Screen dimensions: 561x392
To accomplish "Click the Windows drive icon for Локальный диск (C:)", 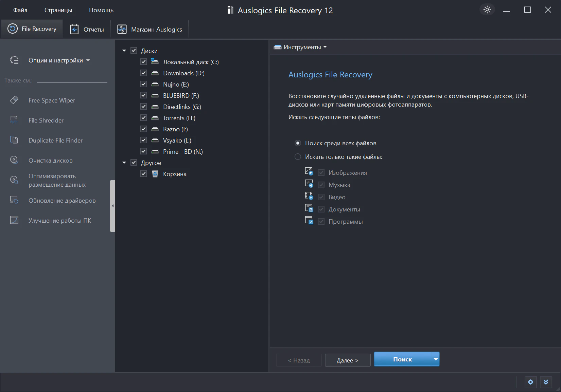I will (155, 61).
